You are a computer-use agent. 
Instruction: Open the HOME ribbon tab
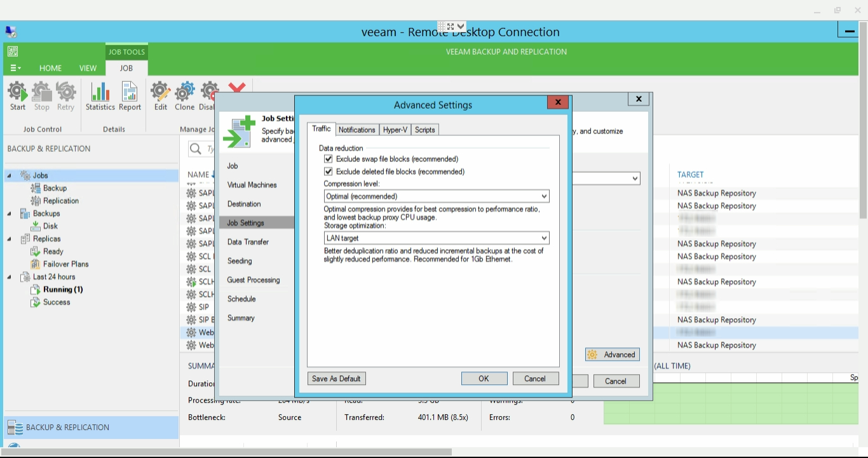[x=51, y=68]
